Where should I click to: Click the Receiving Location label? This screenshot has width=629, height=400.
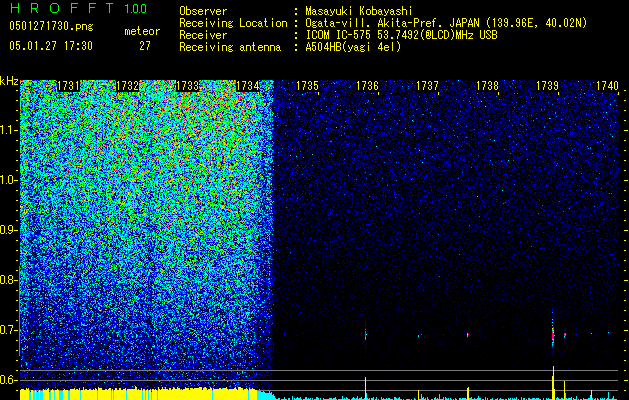pyautogui.click(x=233, y=23)
